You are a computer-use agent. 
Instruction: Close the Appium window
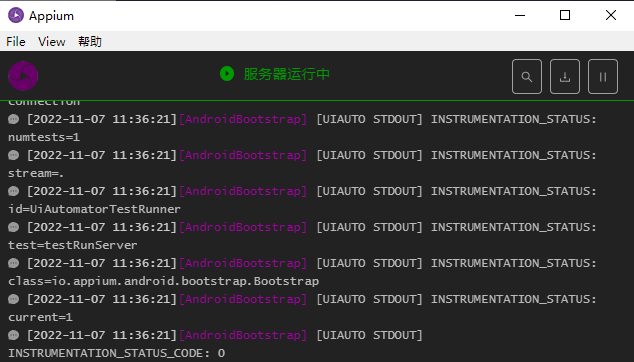click(x=611, y=15)
